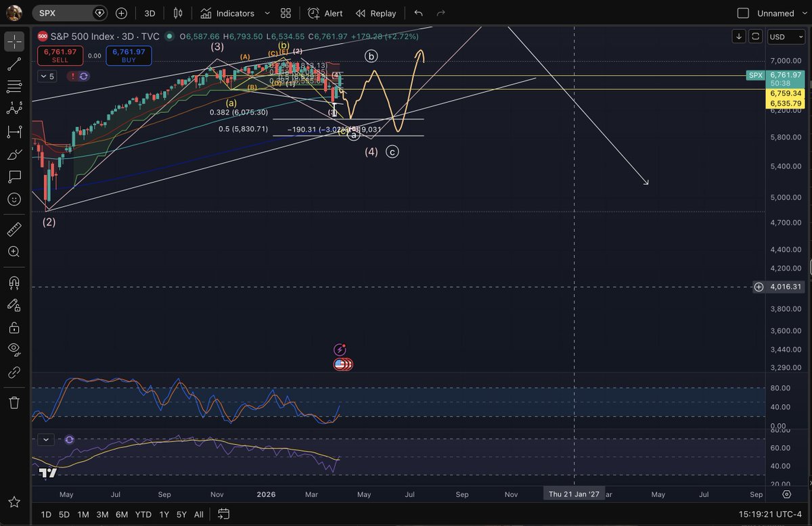The width and height of the screenshot is (812, 526).
Task: Toggle the lock all drawings icon
Action: pos(14,327)
